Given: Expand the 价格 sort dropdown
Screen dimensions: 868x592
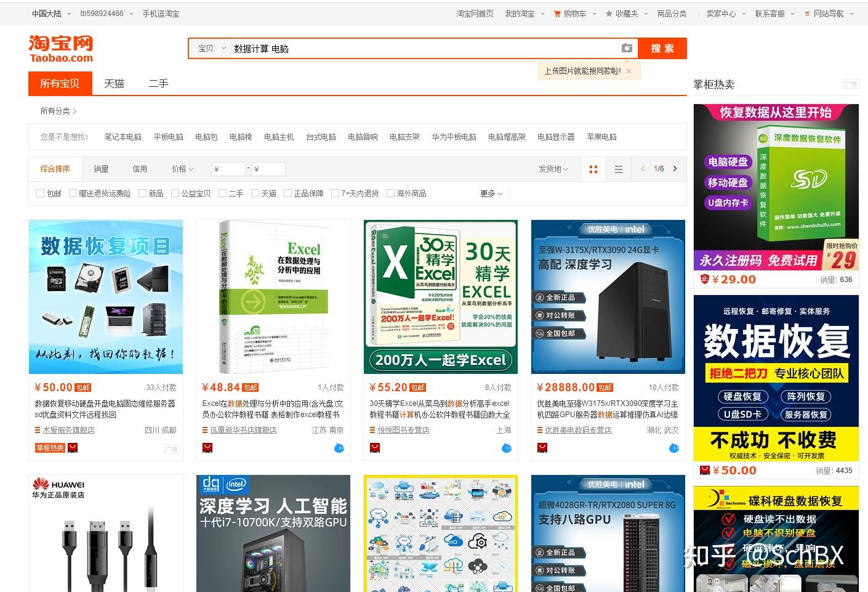Looking at the screenshot, I should tap(182, 169).
